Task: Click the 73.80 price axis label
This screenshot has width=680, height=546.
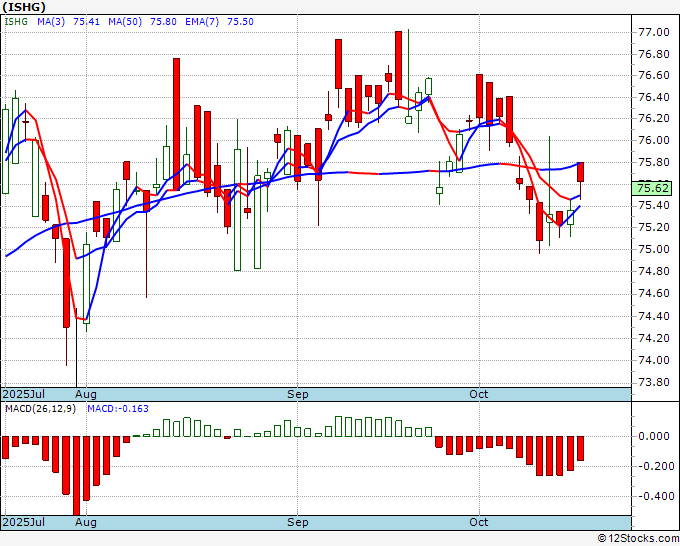Action: (x=654, y=383)
